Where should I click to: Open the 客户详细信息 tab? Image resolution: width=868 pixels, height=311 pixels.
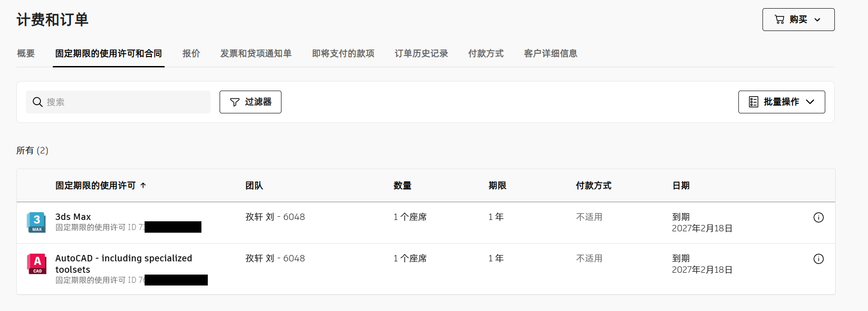tap(550, 54)
